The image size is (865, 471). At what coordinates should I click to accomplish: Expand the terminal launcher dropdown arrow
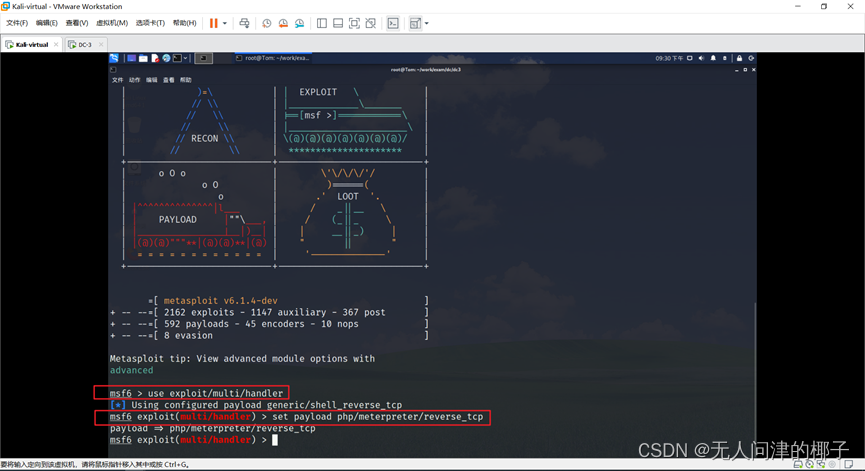coord(186,58)
